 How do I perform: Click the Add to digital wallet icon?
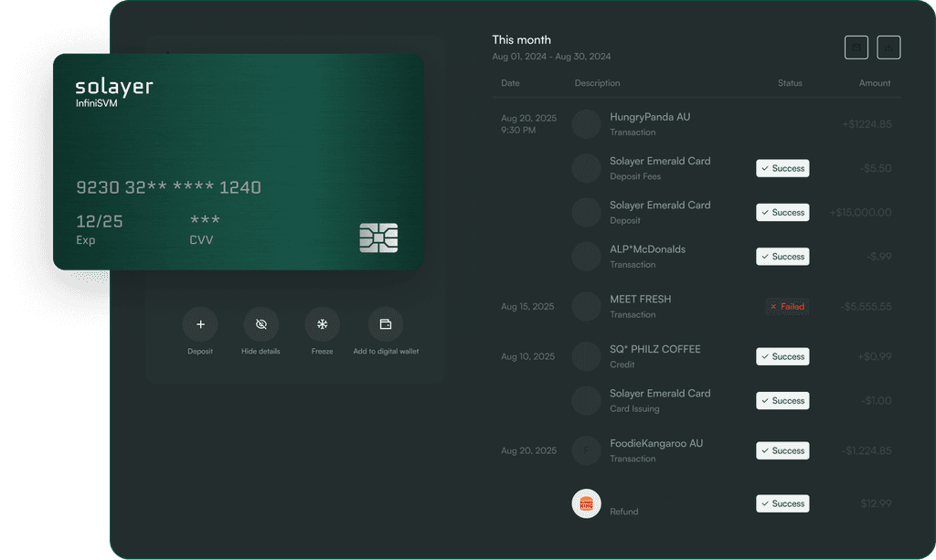pyautogui.click(x=386, y=323)
